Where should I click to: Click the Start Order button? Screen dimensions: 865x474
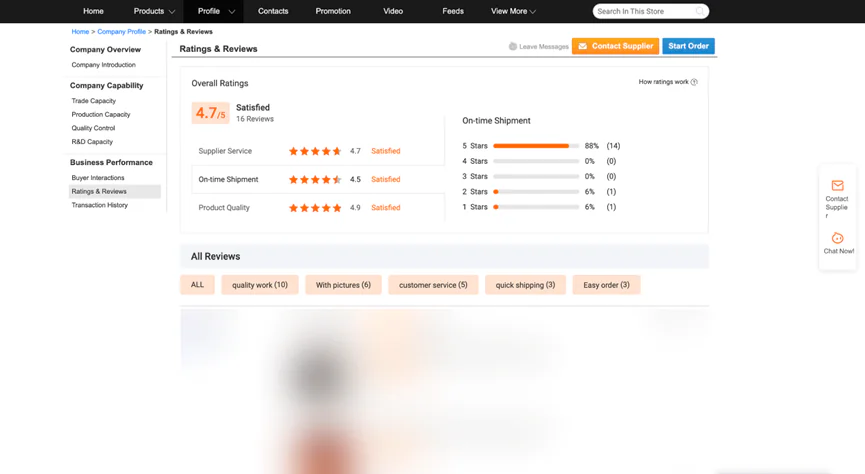[x=688, y=46]
